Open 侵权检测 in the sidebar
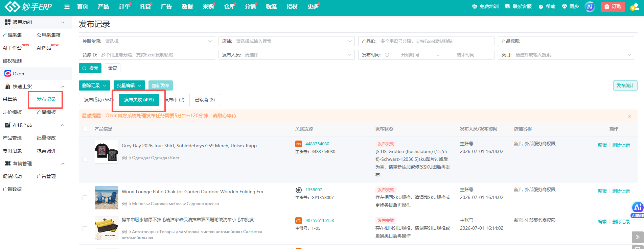Image resolution: width=644 pixels, height=249 pixels. pyautogui.click(x=12, y=61)
